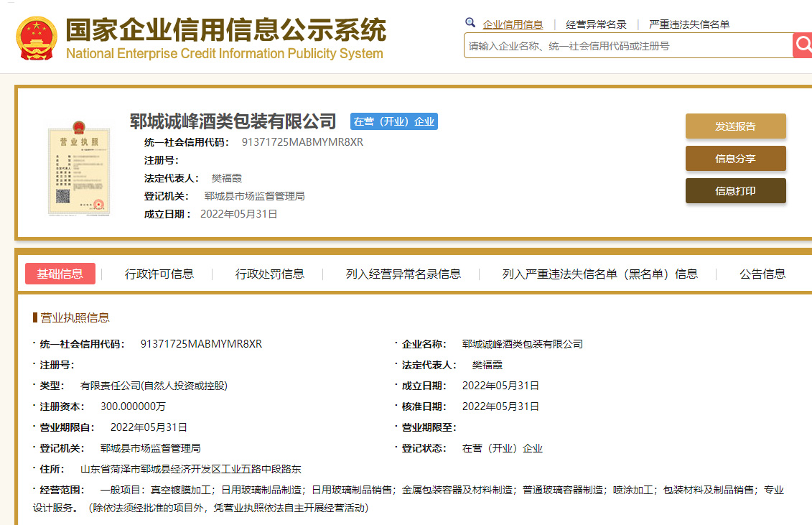Screen dimensions: 812x525
Task: Click the 国家企业信用信息公示系统 site title
Action: tap(225, 29)
